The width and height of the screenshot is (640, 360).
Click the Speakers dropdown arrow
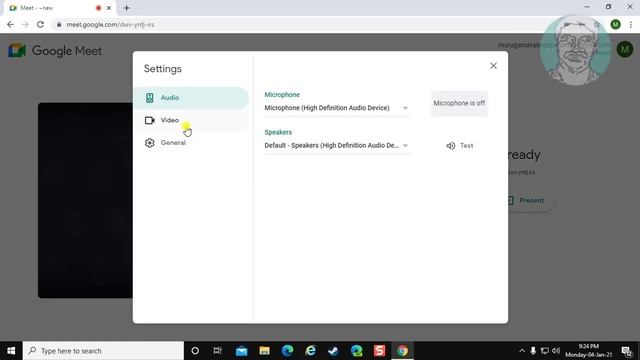(x=405, y=146)
